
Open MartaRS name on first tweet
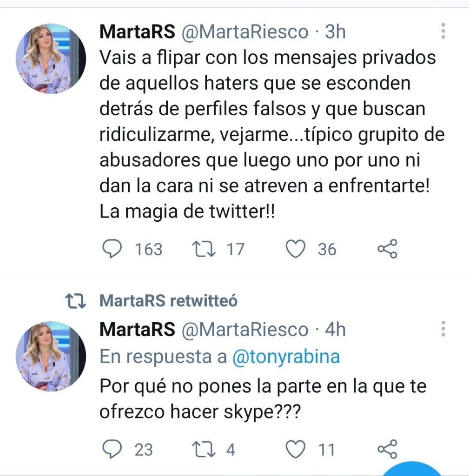pyautogui.click(x=137, y=32)
